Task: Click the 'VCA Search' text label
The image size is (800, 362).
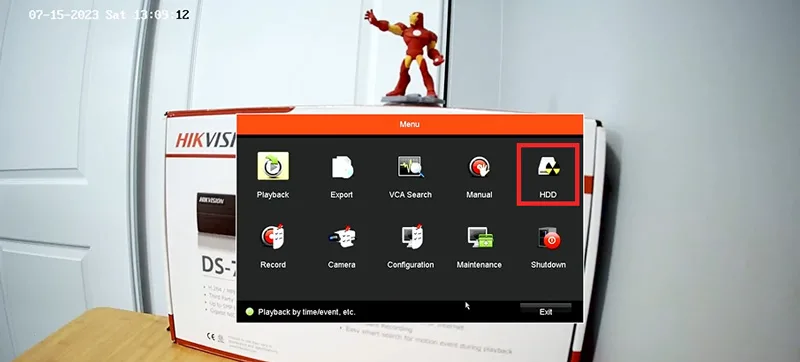Action: click(410, 195)
